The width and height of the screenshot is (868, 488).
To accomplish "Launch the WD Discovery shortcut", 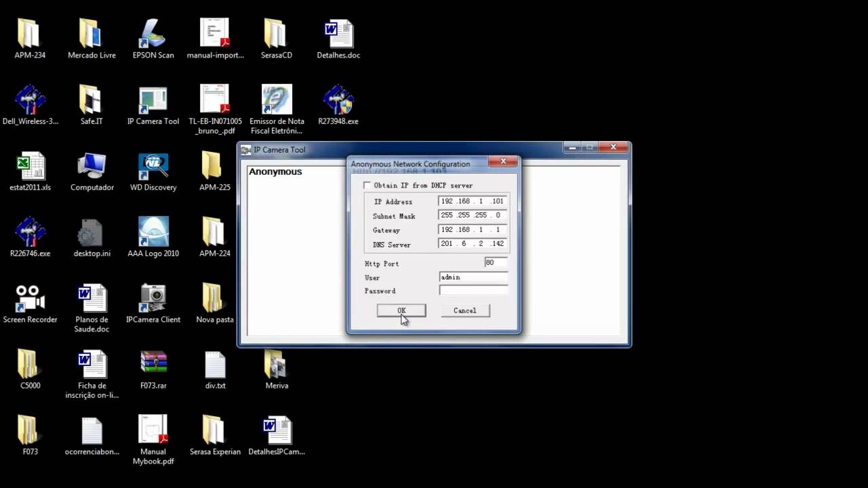I will [153, 166].
